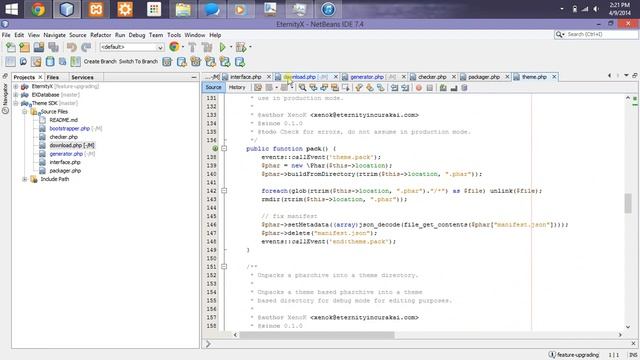The image size is (640, 360).
Task: Click the Shift Line Left icon
Action: click(394, 87)
